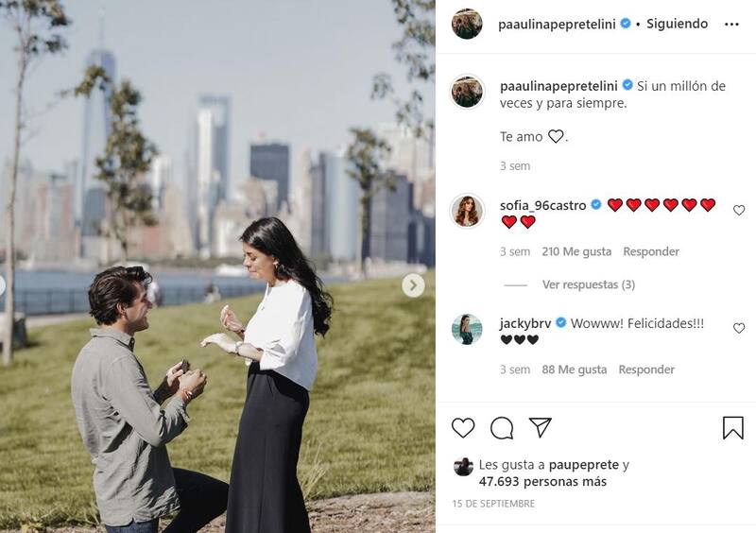The image size is (756, 533).
Task: Show 210 Me gusta on sofia's comment
Action: (576, 251)
